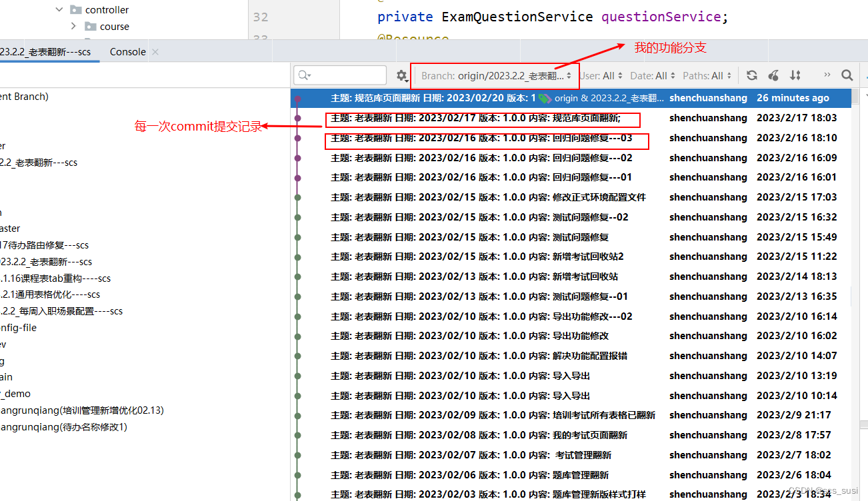Open the Paths: All filter dropdown

tap(707, 76)
